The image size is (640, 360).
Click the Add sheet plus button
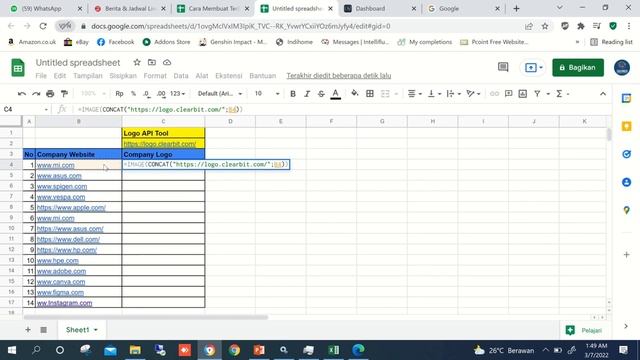tap(28, 329)
